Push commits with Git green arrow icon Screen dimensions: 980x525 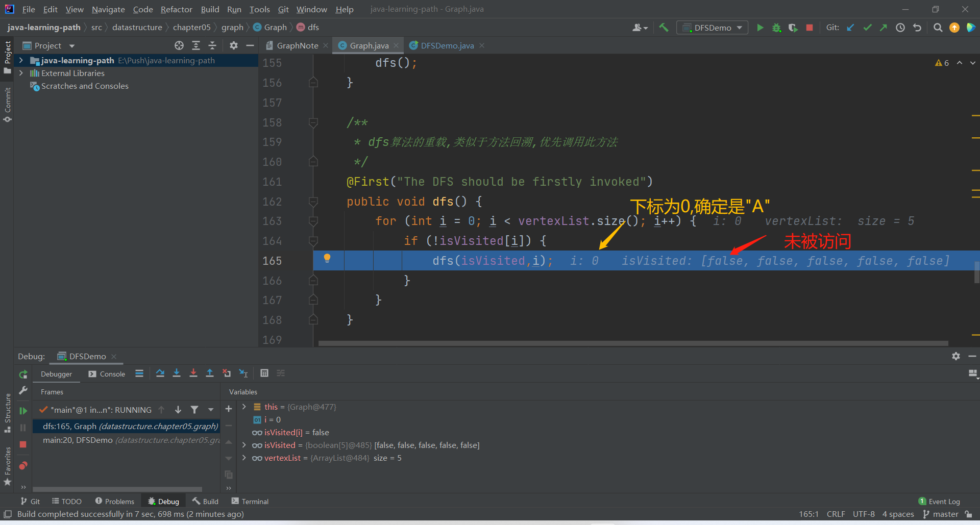click(x=884, y=28)
